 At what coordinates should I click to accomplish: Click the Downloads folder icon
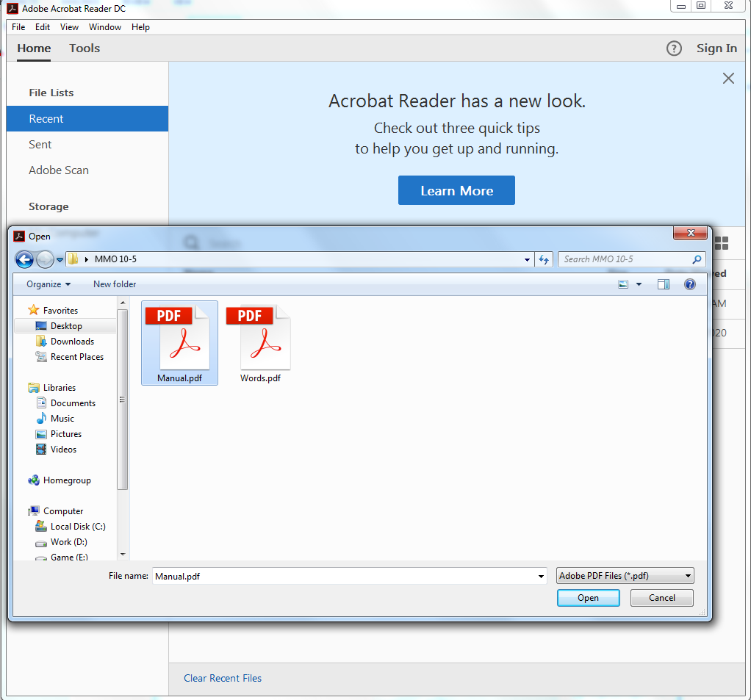point(41,342)
